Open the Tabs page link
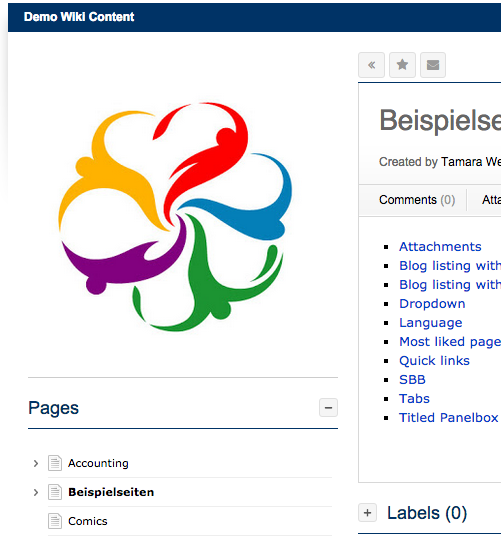The width and height of the screenshot is (501, 540). coord(414,398)
